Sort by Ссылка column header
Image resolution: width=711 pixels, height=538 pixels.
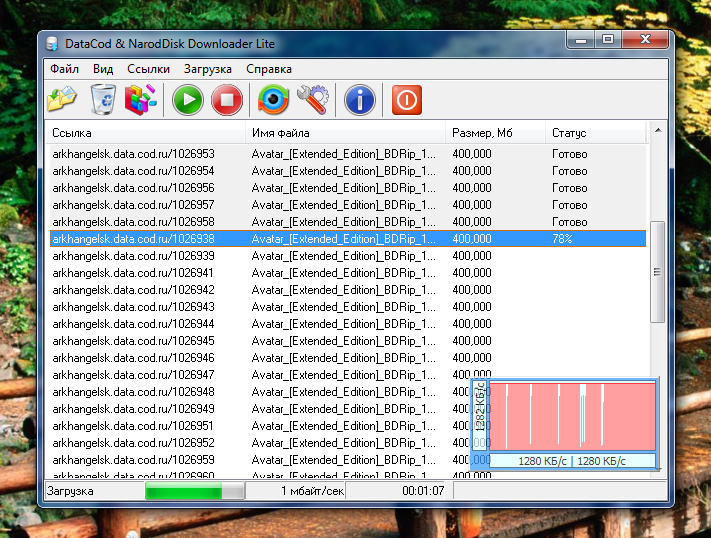[146, 133]
